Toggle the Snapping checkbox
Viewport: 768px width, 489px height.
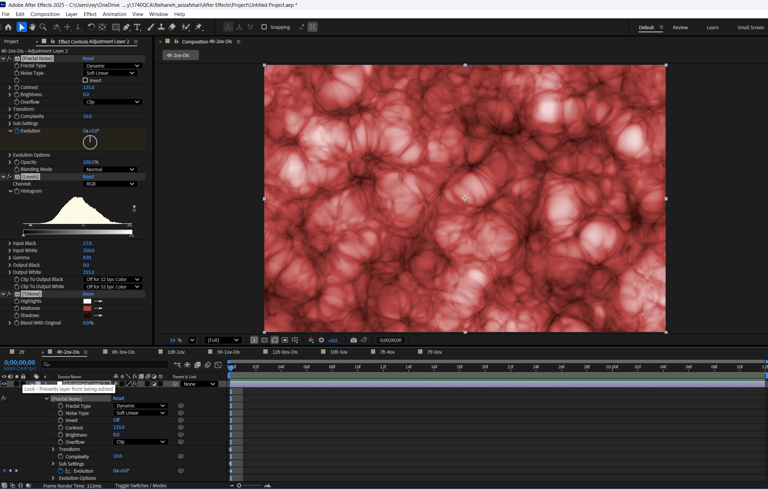264,27
